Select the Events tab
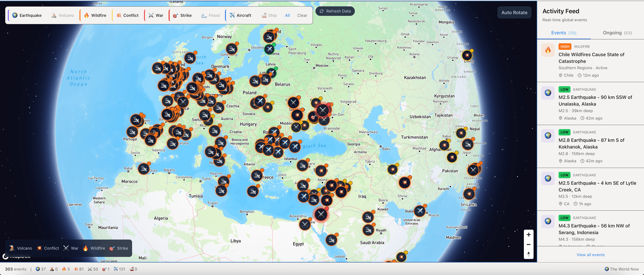644x275 pixels. (563, 33)
